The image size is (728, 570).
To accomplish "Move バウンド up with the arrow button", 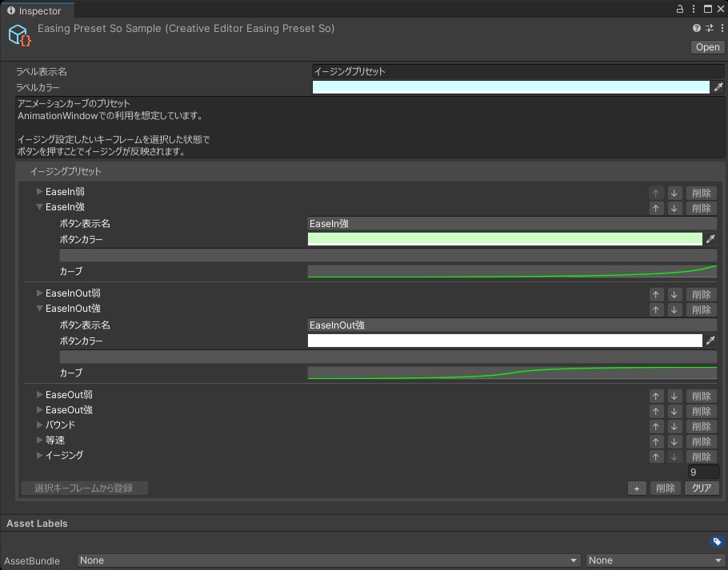I will (656, 426).
